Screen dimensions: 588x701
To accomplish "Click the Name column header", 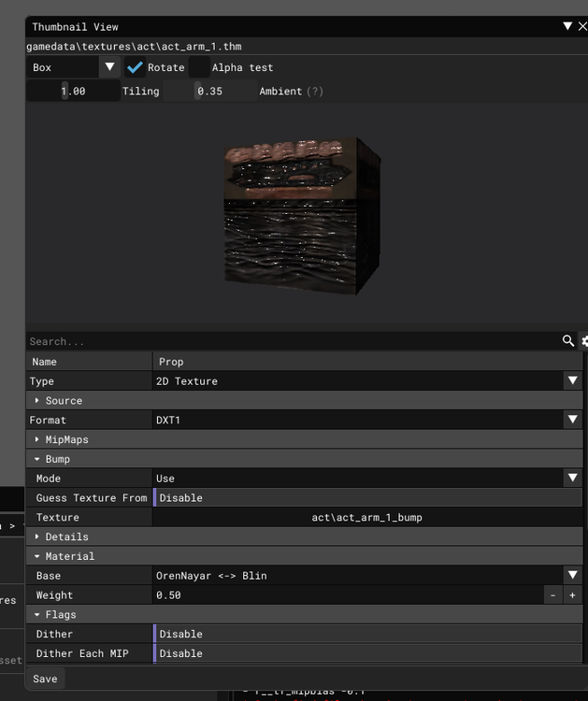I will [x=89, y=362].
